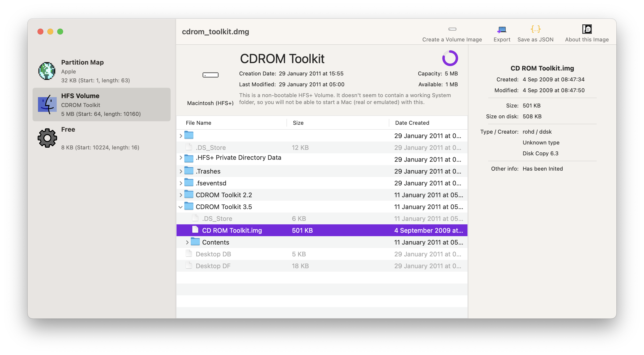Screen dimensions: 644x355
Task: Click the Contents folder icon
Action: (x=195, y=242)
